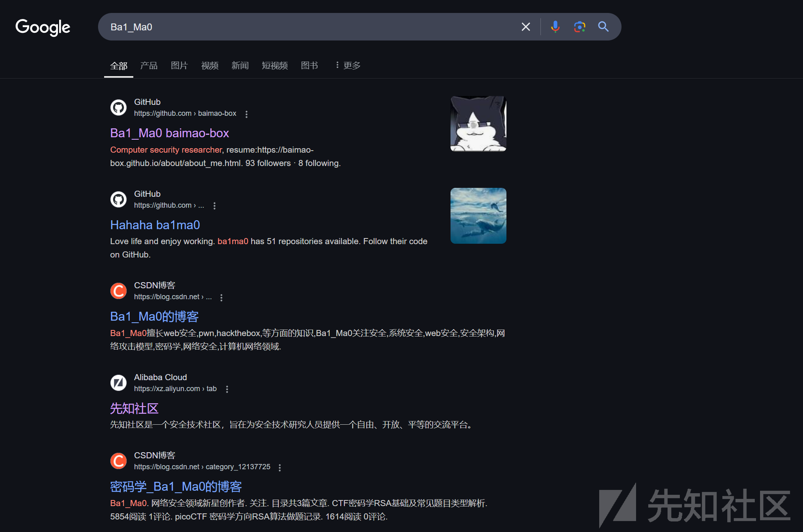Open options menu for baimao-box result
This screenshot has width=803, height=532.
246,114
